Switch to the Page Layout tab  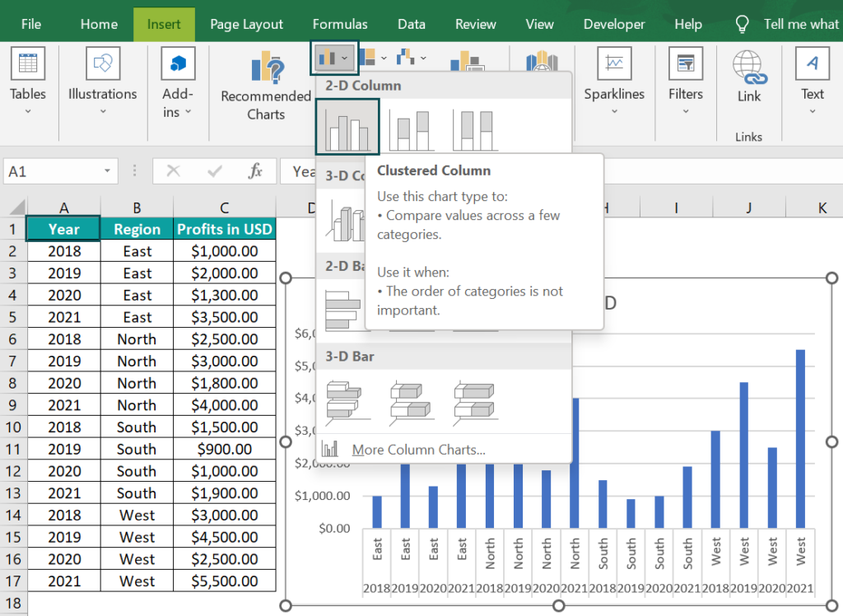point(246,24)
